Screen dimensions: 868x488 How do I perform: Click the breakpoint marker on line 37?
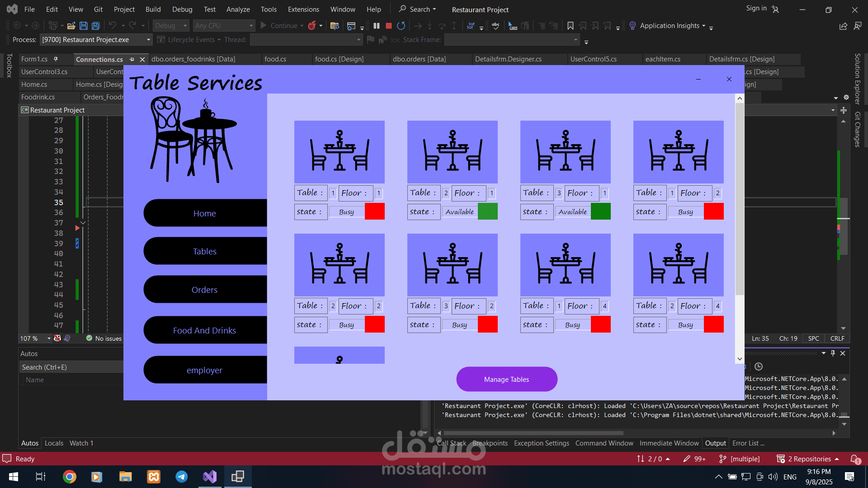click(x=77, y=228)
